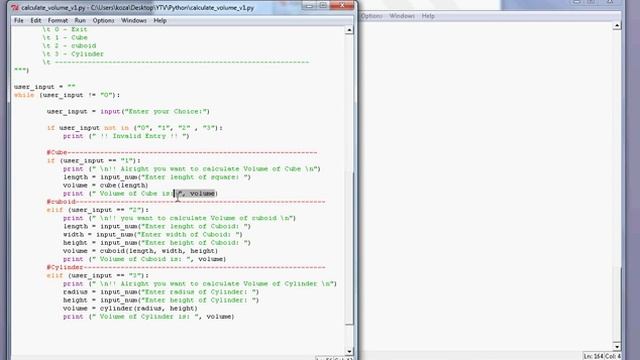Click the '\t 3 - Cylinder' menu text line
The image size is (640, 360).
pyautogui.click(x=73, y=54)
